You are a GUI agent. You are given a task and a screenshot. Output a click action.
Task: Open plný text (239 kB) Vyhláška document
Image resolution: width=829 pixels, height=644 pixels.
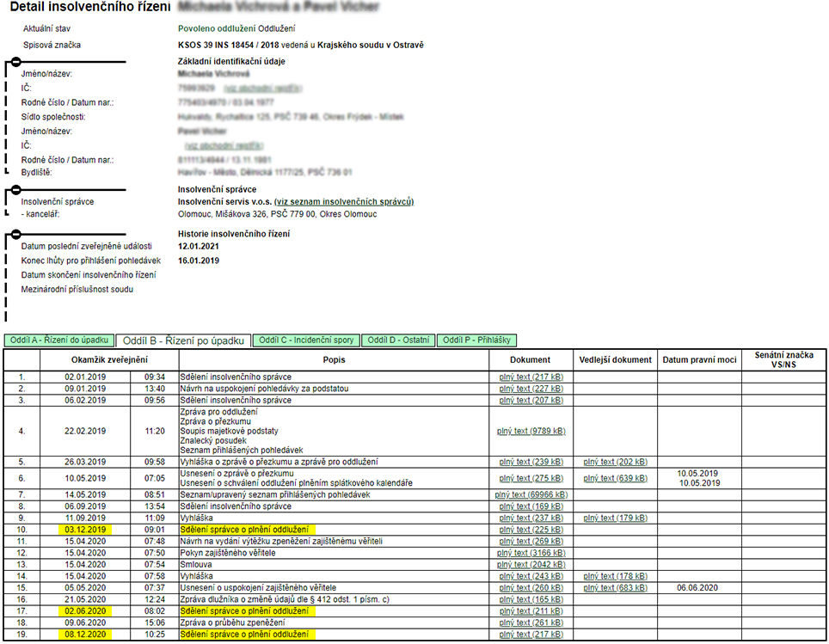(x=531, y=462)
